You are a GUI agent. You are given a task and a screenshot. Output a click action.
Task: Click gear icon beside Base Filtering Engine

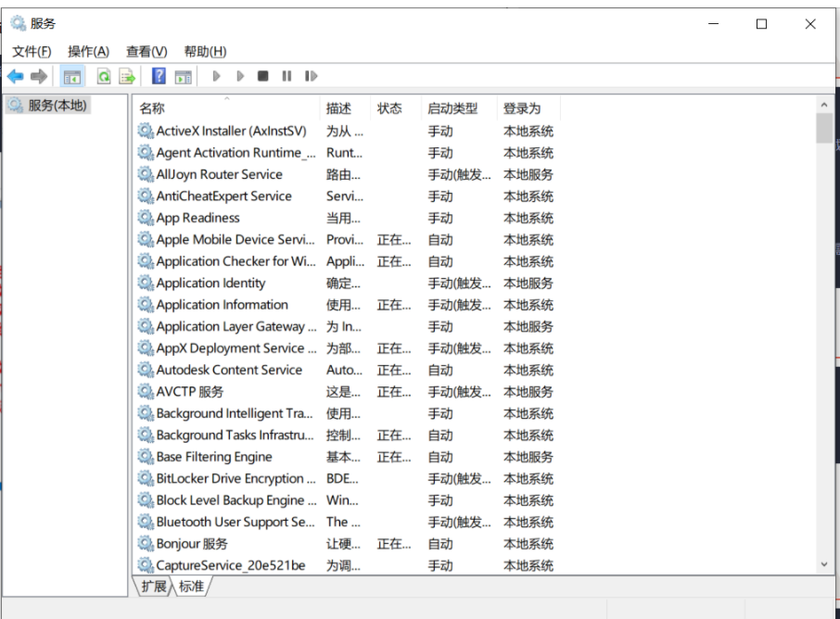coord(146,456)
